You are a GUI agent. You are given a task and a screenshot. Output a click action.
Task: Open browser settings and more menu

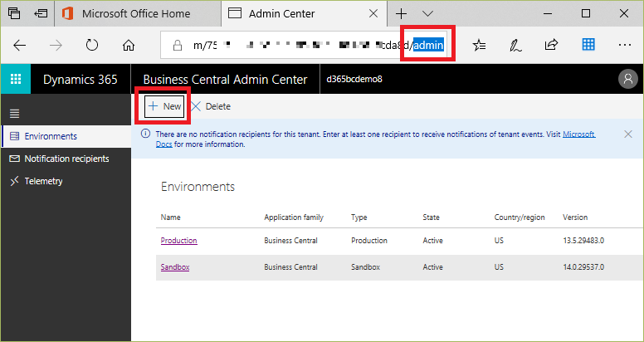coord(625,45)
